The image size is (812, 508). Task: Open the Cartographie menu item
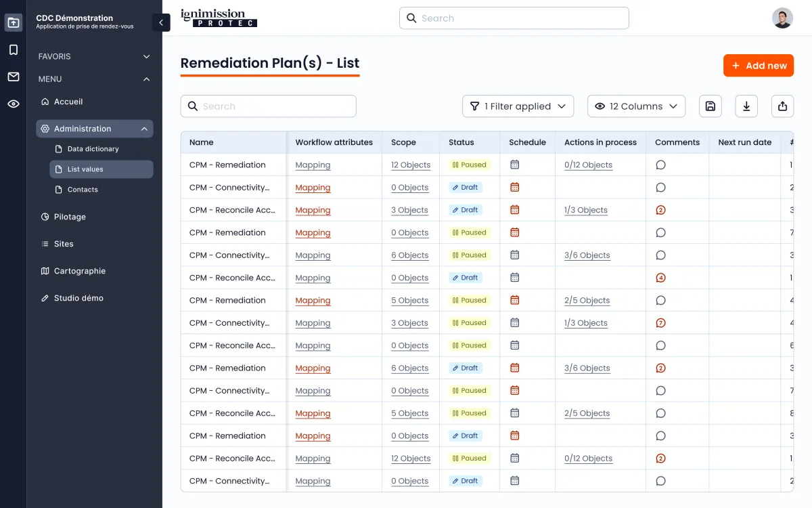tap(80, 271)
